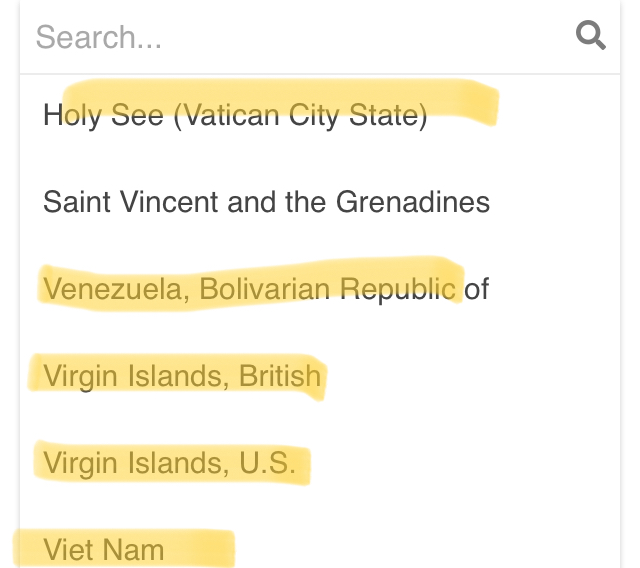The width and height of the screenshot is (640, 568).
Task: Click the magnifying glass search icon
Action: tap(591, 36)
